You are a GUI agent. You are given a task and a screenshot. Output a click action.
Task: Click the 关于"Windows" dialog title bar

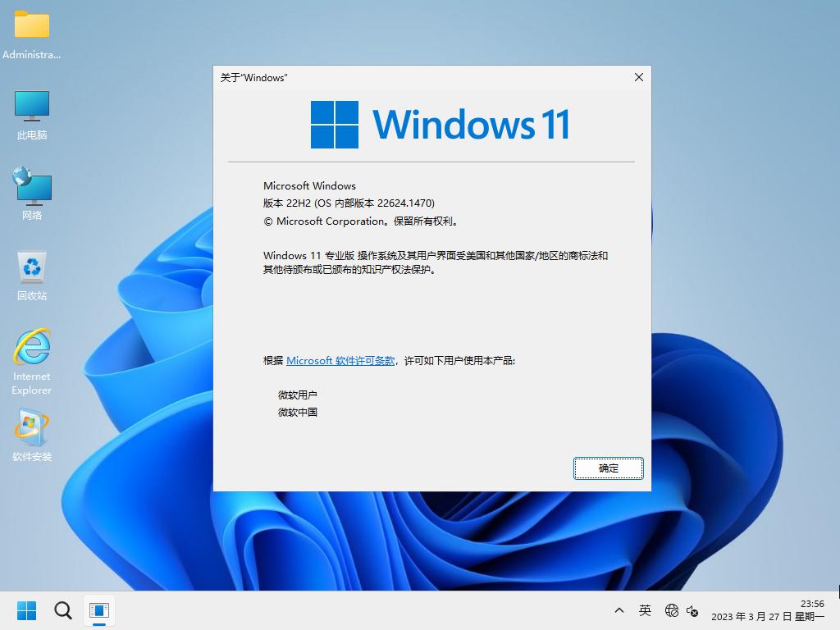(x=410, y=77)
